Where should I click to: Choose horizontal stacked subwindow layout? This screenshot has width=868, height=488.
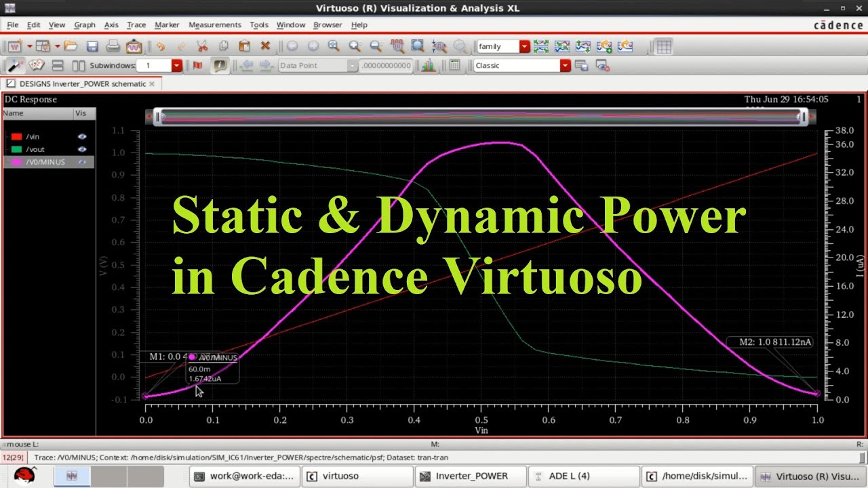click(58, 66)
